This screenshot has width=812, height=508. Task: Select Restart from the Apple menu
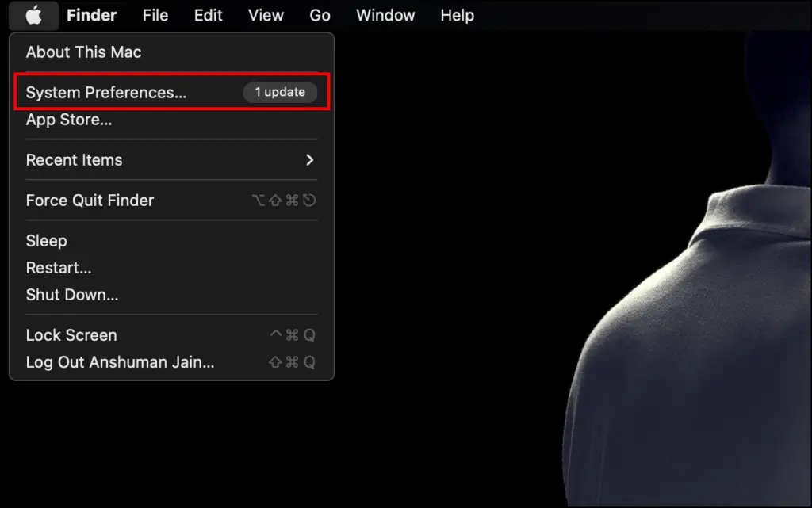click(x=171, y=267)
